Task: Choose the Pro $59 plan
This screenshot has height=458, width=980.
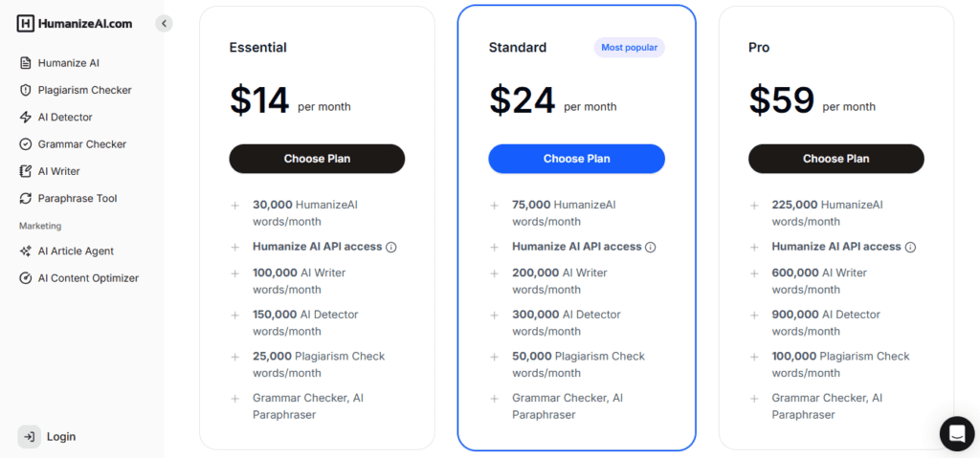Action: click(x=835, y=159)
